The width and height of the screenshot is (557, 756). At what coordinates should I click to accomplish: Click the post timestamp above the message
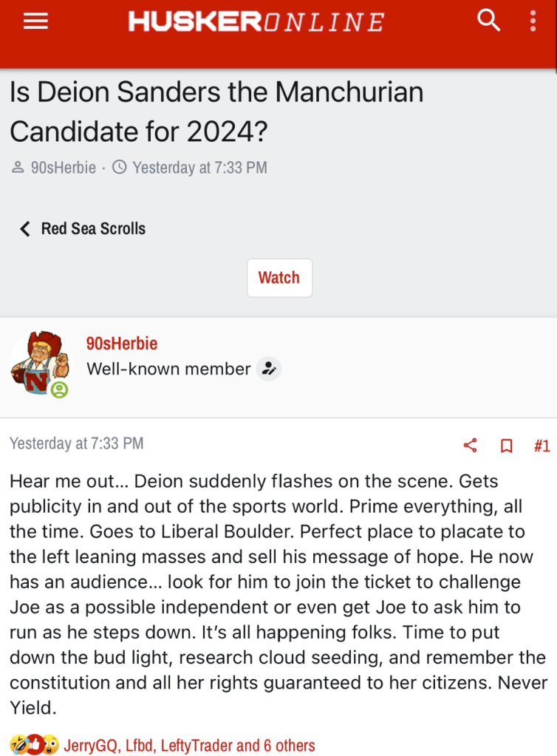[x=76, y=443]
